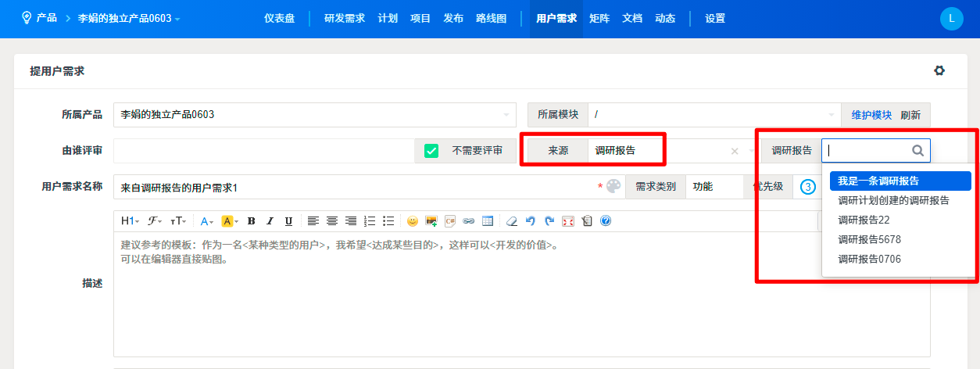Click the 维护模块 link
980x369 pixels.
click(871, 115)
